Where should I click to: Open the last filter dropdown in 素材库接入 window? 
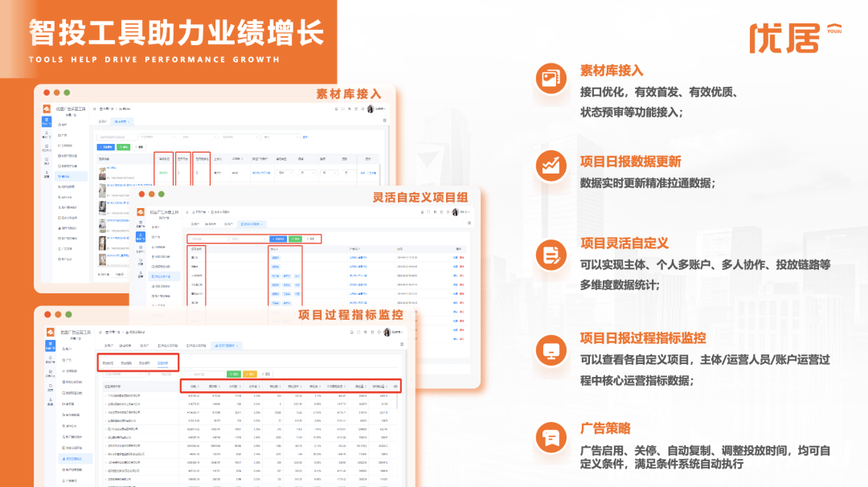[x=281, y=137]
